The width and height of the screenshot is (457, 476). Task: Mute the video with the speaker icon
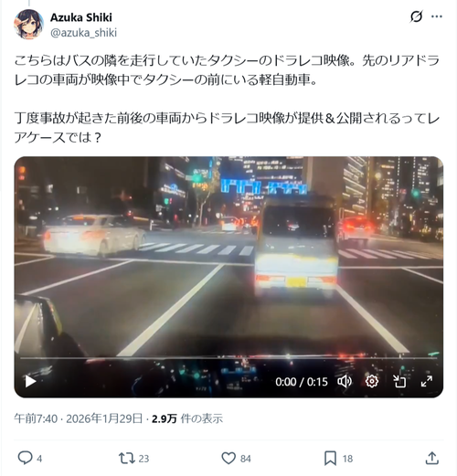click(345, 381)
